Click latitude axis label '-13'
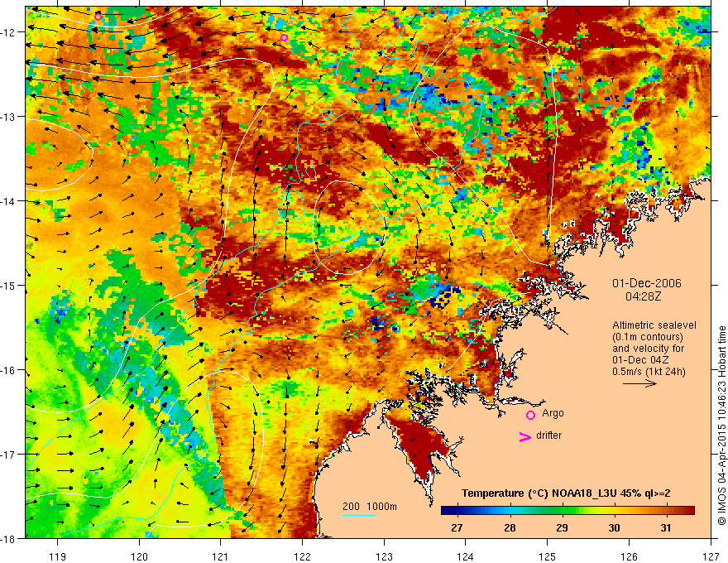The width and height of the screenshot is (728, 563). point(8,117)
